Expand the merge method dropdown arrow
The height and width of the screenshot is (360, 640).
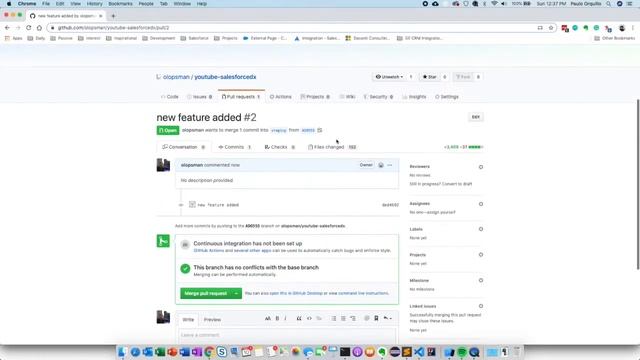pyautogui.click(x=236, y=293)
